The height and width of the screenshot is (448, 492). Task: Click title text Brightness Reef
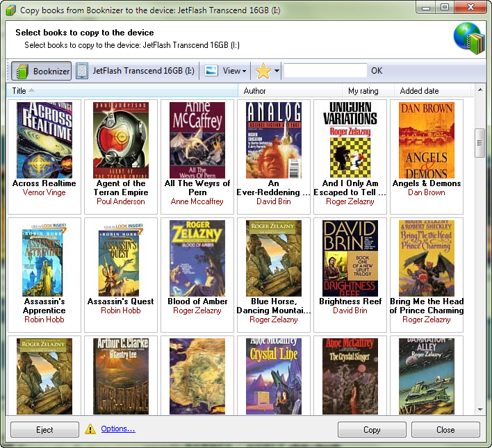[350, 301]
